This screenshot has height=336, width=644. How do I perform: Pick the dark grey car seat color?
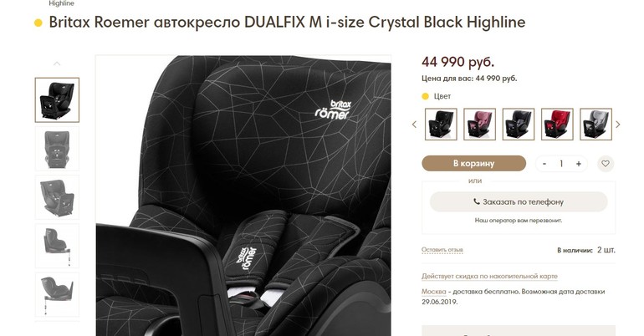pos(519,125)
